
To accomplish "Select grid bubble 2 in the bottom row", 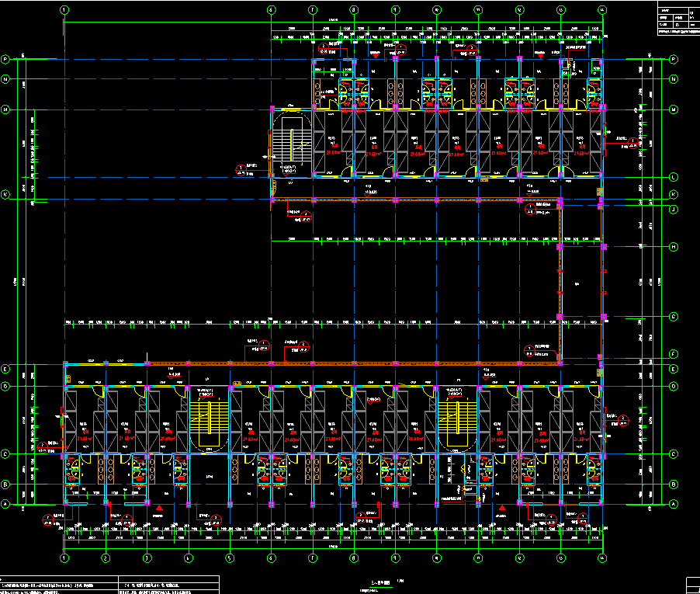I will pyautogui.click(x=106, y=558).
